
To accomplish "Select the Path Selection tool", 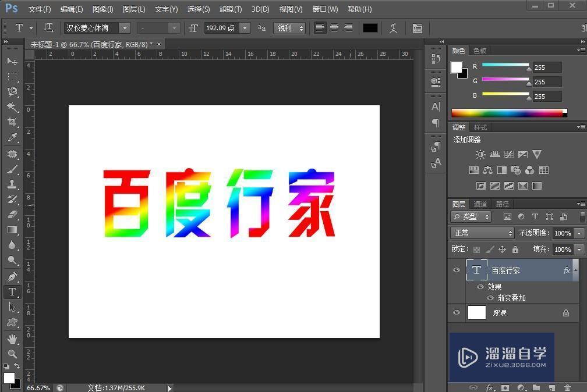I will [x=12, y=307].
